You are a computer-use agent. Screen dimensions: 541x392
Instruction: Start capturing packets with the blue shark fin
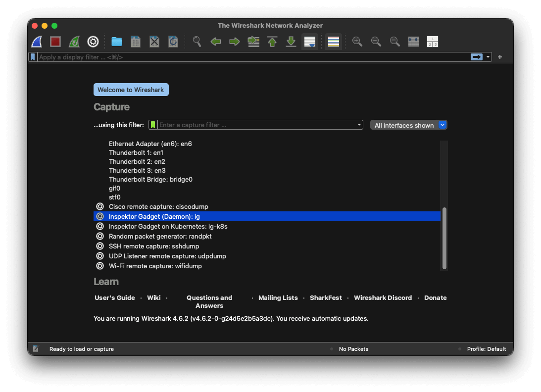tap(36, 42)
